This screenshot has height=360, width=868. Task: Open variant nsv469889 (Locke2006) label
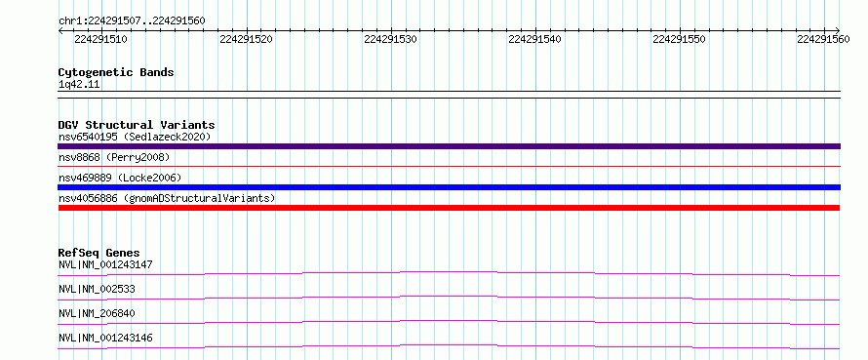coord(120,178)
